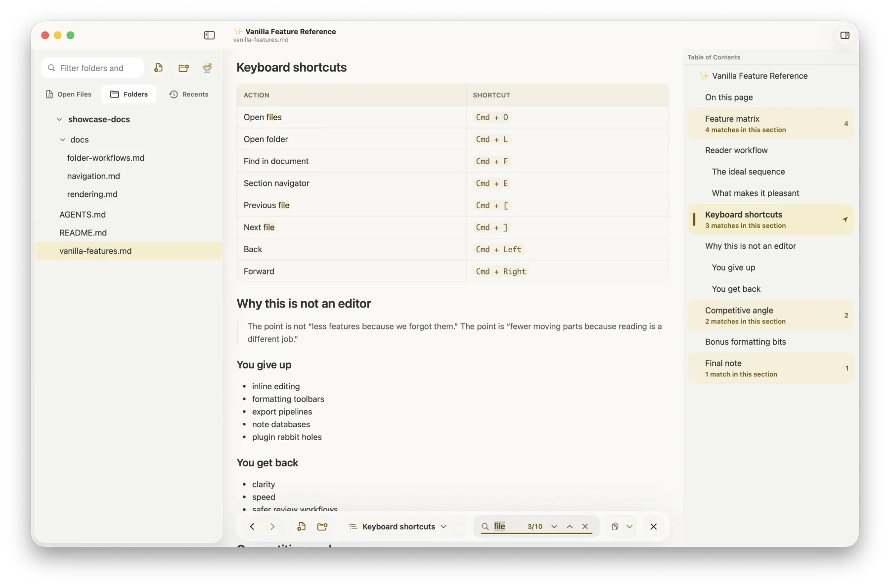The image size is (890, 588).
Task: Toggle the left sidebar panel icon
Action: (x=209, y=35)
